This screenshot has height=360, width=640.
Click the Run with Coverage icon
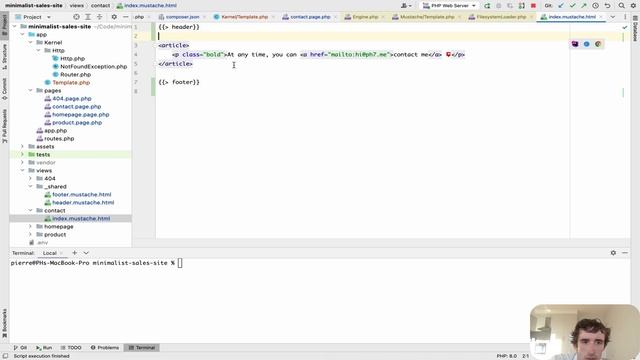510,6
